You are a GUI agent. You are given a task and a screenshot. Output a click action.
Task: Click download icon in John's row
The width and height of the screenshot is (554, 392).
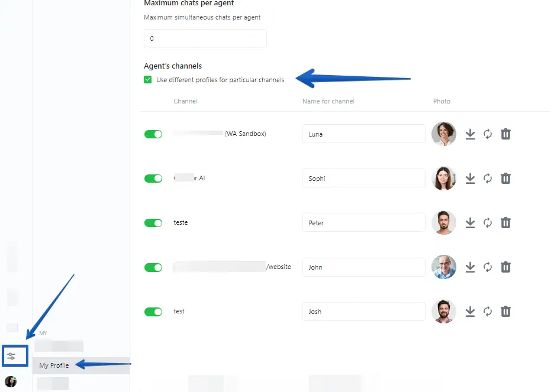tap(470, 267)
